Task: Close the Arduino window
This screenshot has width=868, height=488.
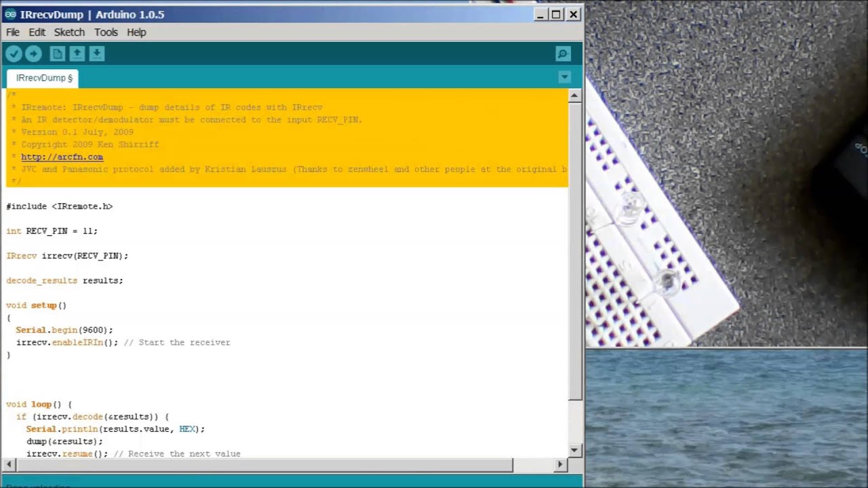Action: 574,14
